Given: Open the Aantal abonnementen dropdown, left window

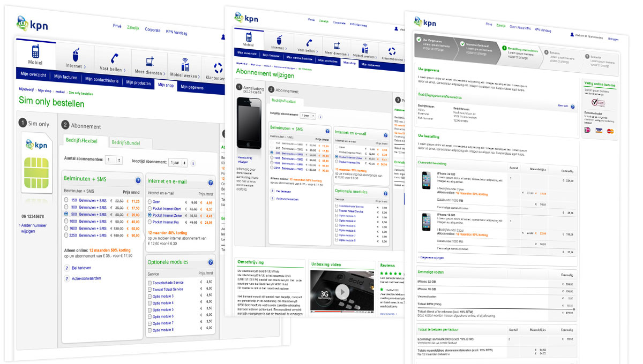Looking at the screenshot, I should pyautogui.click(x=114, y=160).
